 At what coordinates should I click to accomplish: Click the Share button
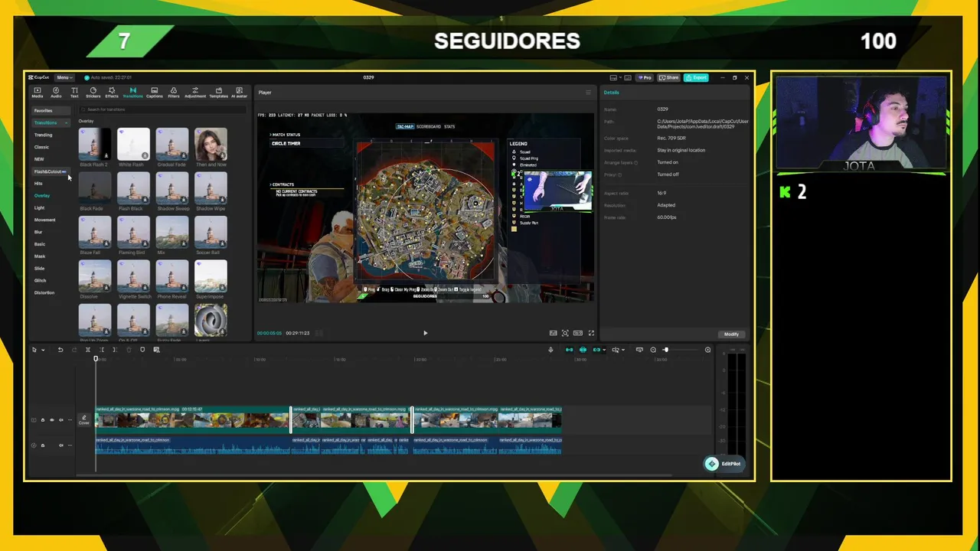[x=669, y=77]
